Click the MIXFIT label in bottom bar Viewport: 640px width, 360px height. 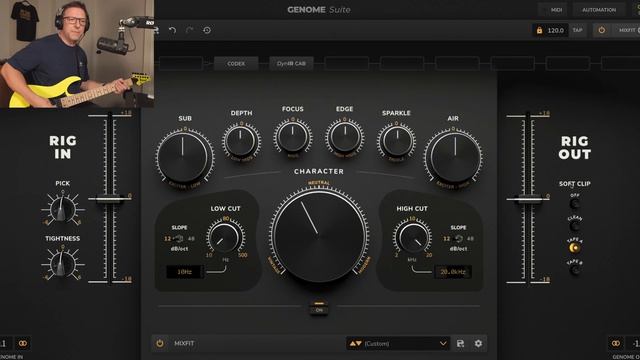[184, 344]
